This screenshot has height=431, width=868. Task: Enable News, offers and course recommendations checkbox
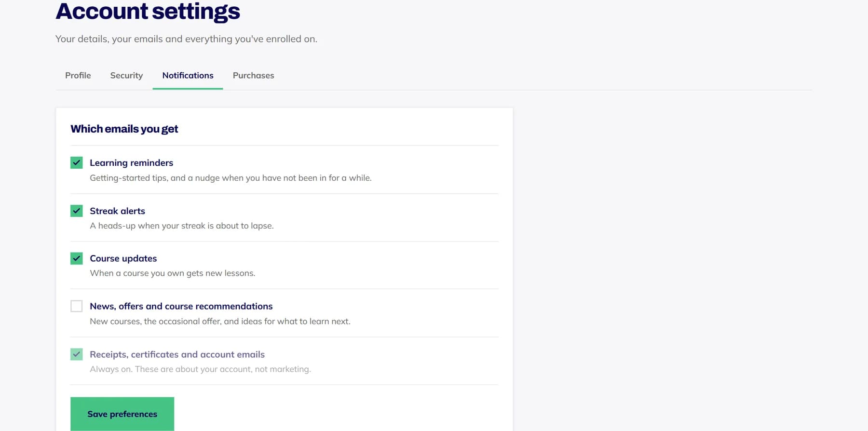76,306
